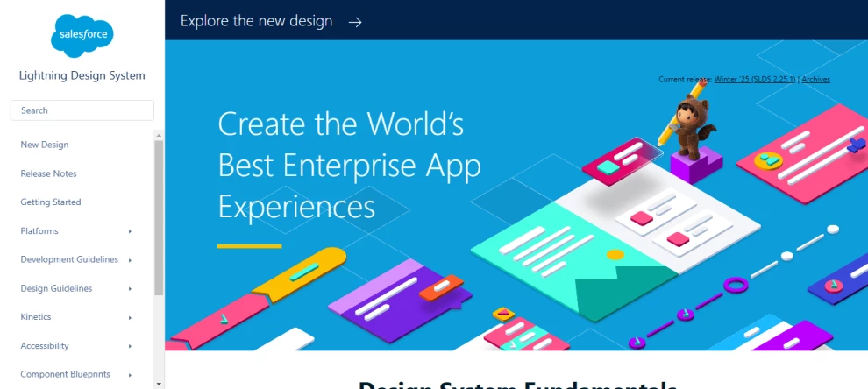
Task: Click the Salesforce cloud logo
Action: [x=82, y=35]
